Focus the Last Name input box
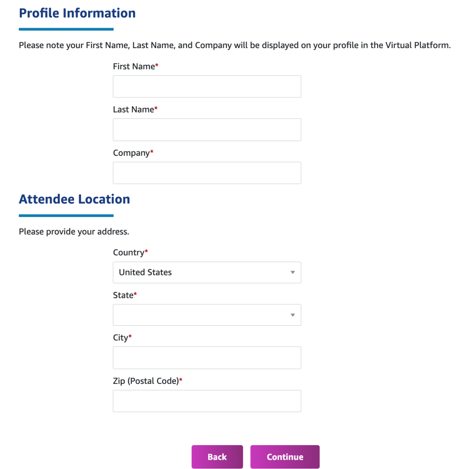The width and height of the screenshot is (476, 469). tap(207, 130)
